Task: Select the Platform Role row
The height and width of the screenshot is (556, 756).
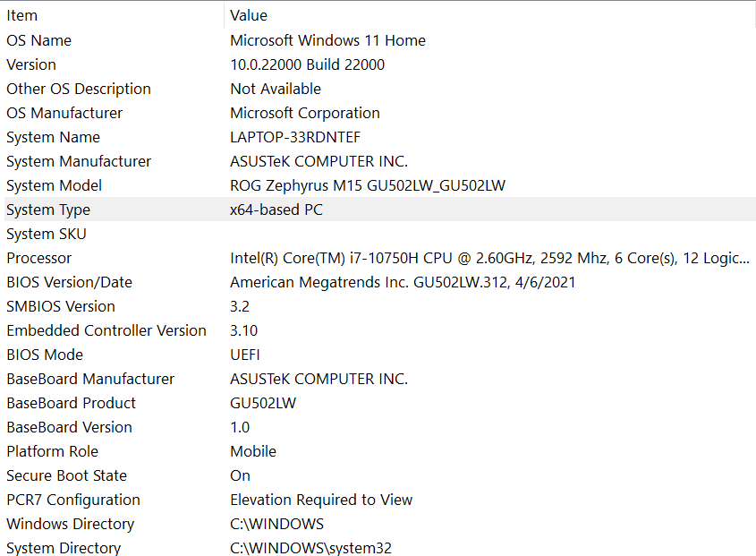Action: (52, 451)
